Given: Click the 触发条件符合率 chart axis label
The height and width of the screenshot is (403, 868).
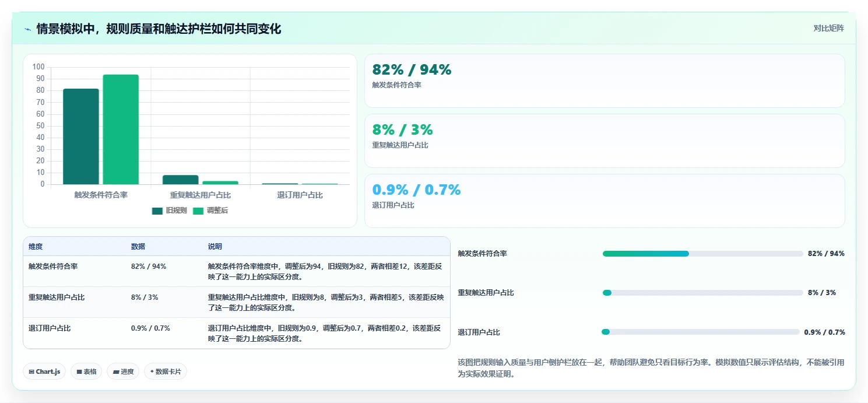Looking at the screenshot, I should point(101,195).
